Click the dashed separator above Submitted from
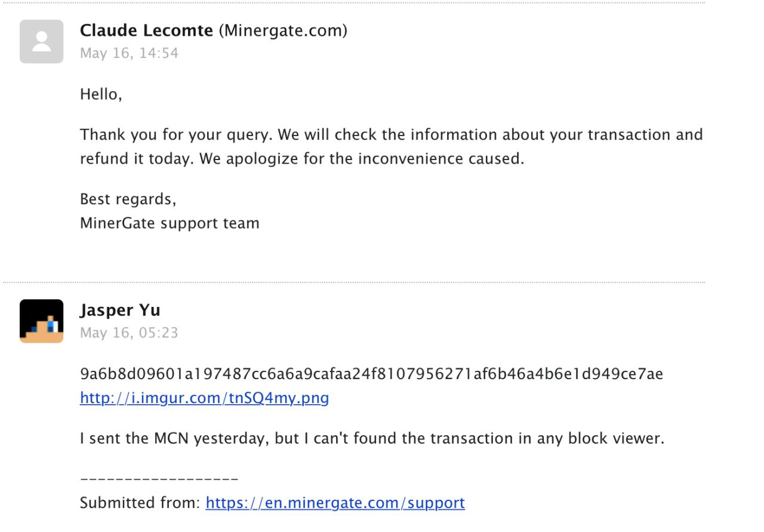This screenshot has width=764, height=532. coord(159,479)
